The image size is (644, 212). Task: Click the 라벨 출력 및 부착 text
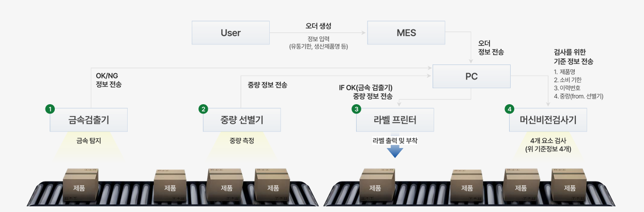coord(395,140)
